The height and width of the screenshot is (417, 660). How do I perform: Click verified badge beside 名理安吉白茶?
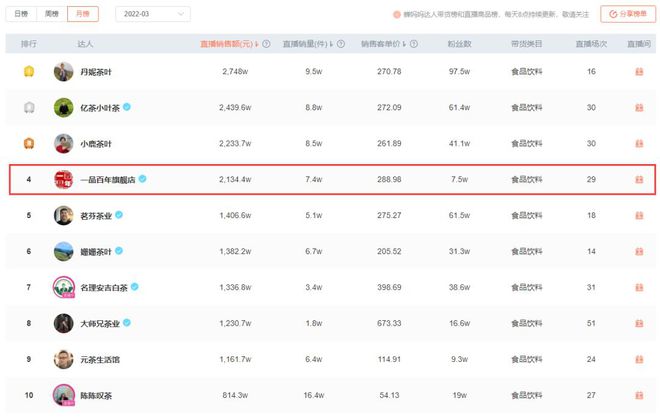click(135, 287)
